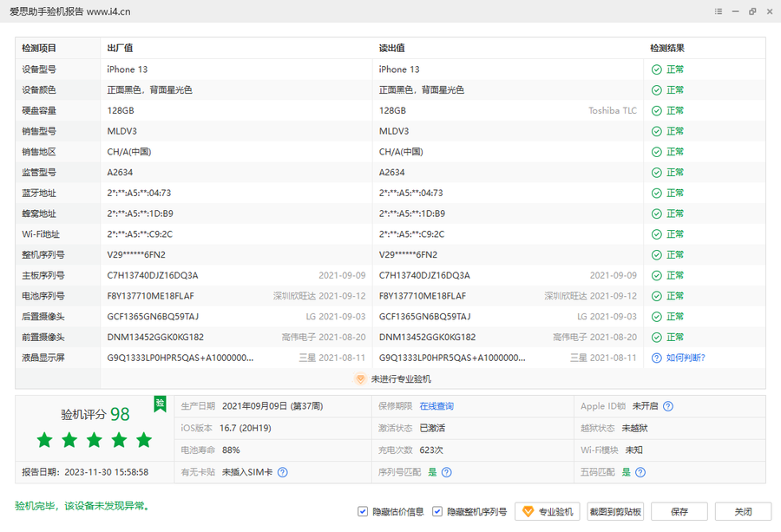Select iOS version 16.7 (20H19)
The height and width of the screenshot is (532, 781).
pos(245,429)
